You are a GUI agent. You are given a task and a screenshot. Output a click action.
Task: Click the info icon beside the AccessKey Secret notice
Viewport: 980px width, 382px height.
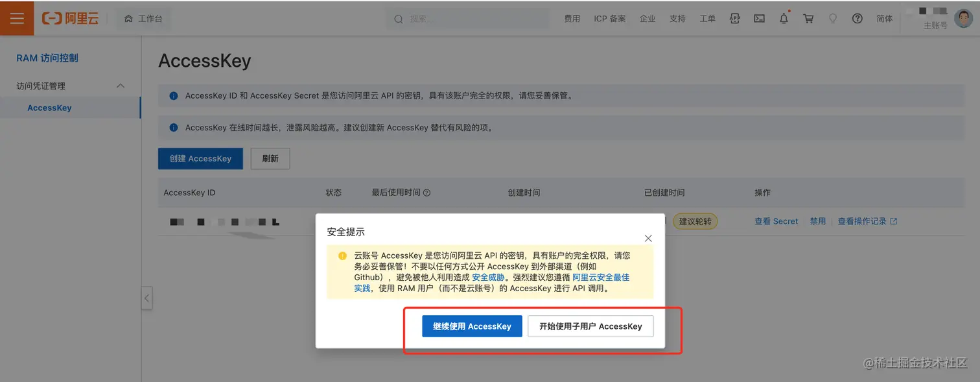pyautogui.click(x=173, y=95)
